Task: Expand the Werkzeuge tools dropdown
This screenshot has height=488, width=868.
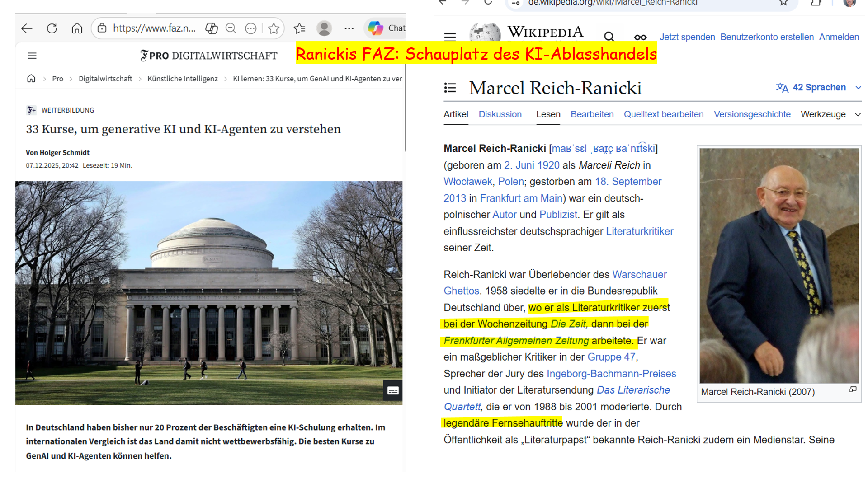Action: 830,114
